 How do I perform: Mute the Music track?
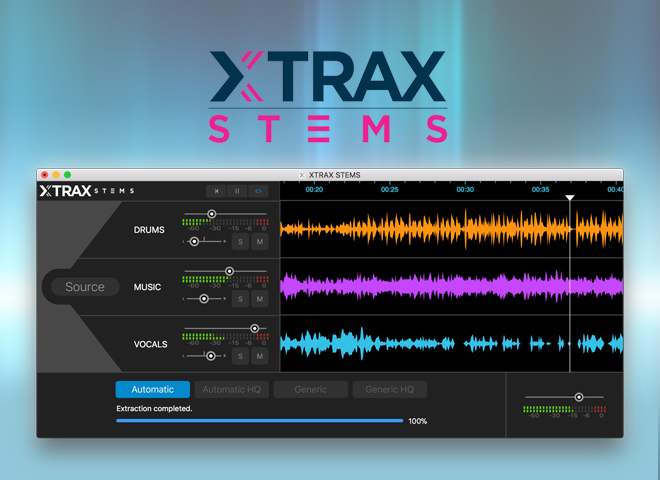click(x=259, y=298)
